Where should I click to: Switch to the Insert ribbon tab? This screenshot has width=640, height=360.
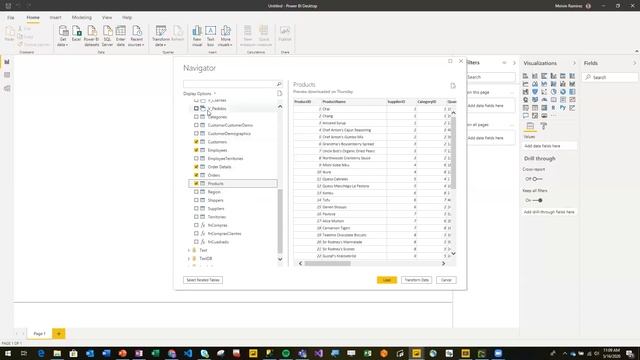pyautogui.click(x=56, y=18)
